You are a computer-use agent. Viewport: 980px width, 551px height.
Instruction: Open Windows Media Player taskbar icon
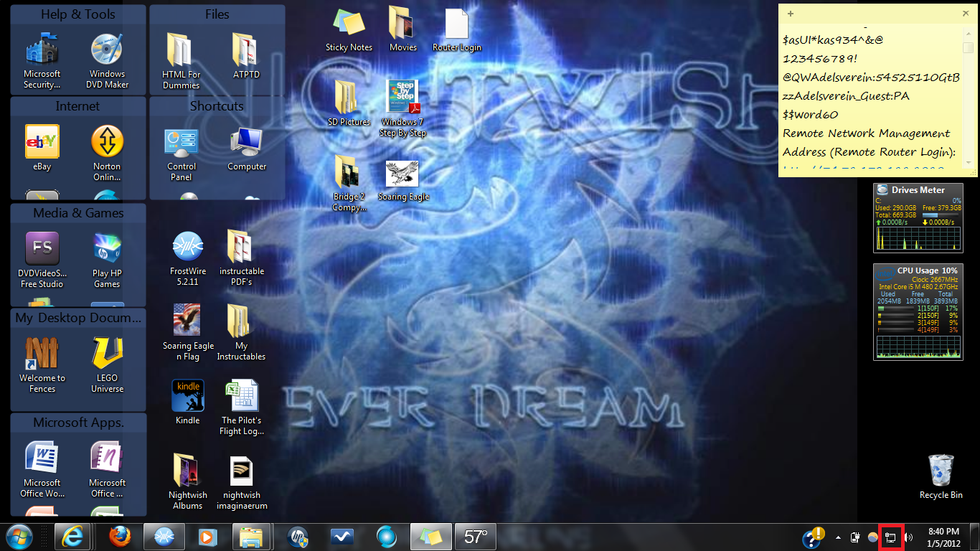[207, 537]
